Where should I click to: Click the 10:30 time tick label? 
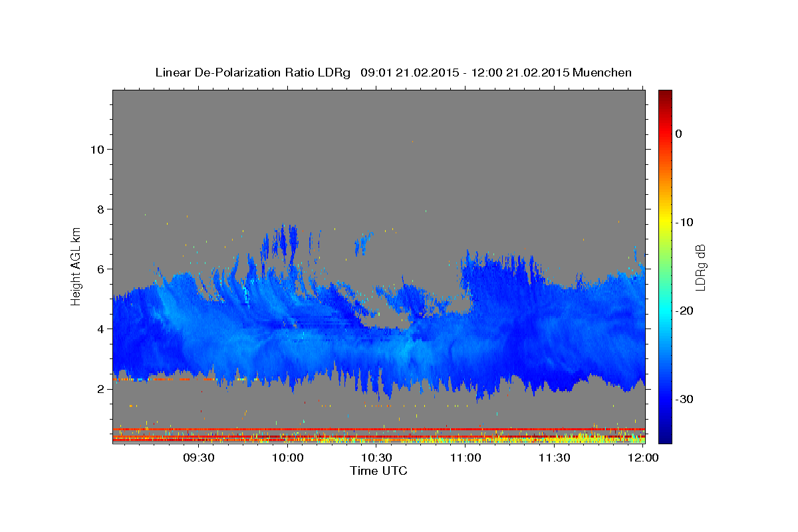(x=376, y=458)
